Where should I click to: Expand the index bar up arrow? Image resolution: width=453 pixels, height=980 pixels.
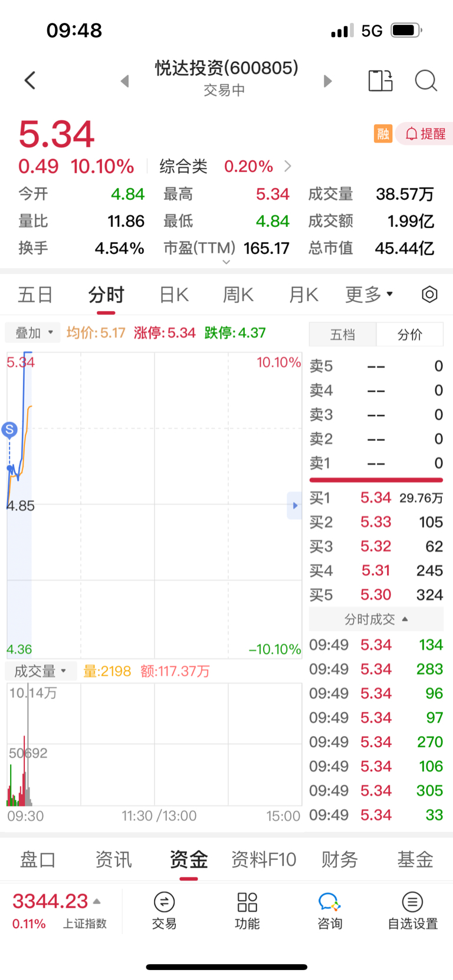pyautogui.click(x=97, y=901)
